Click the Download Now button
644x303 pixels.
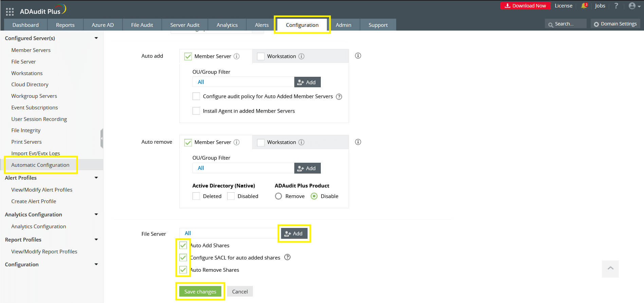[525, 6]
